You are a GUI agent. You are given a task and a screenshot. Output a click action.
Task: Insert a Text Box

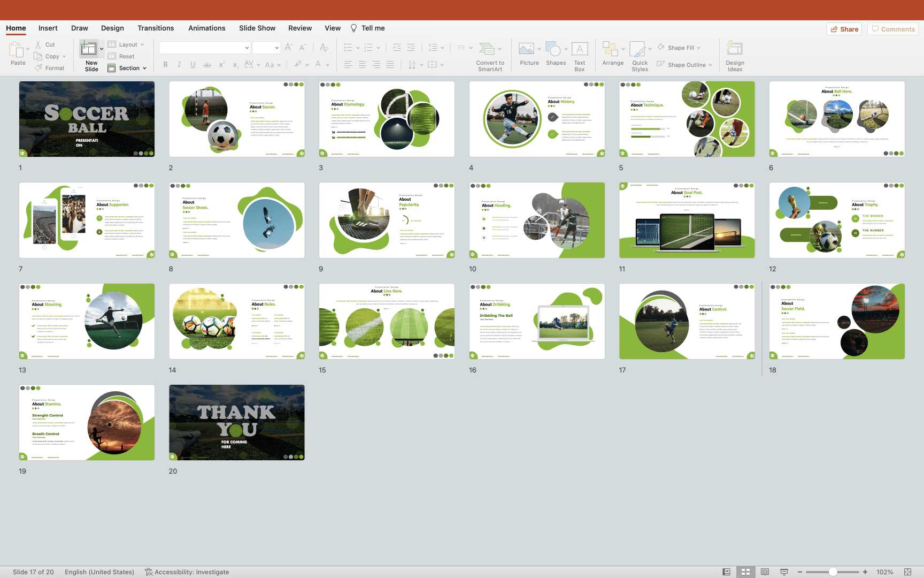coord(580,50)
